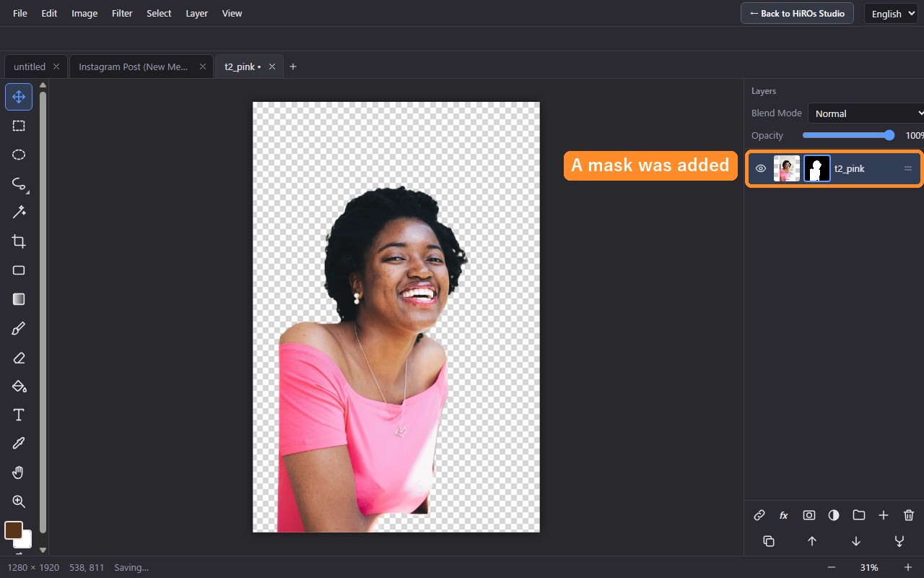Select the Brush tool

(19, 328)
